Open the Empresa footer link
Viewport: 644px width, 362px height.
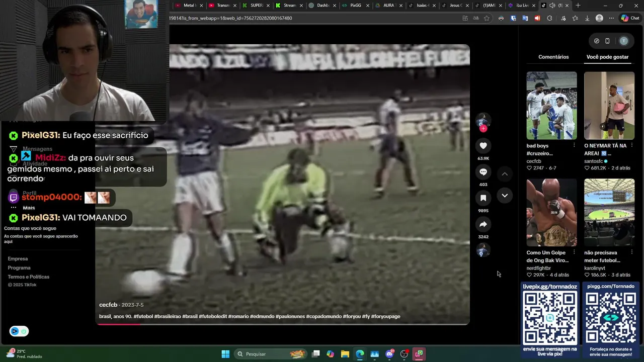click(18, 259)
